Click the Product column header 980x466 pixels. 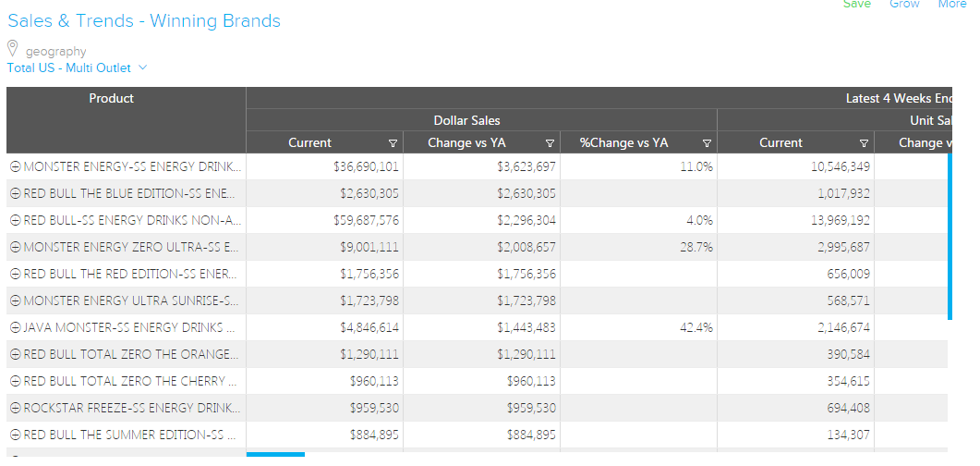tap(111, 99)
